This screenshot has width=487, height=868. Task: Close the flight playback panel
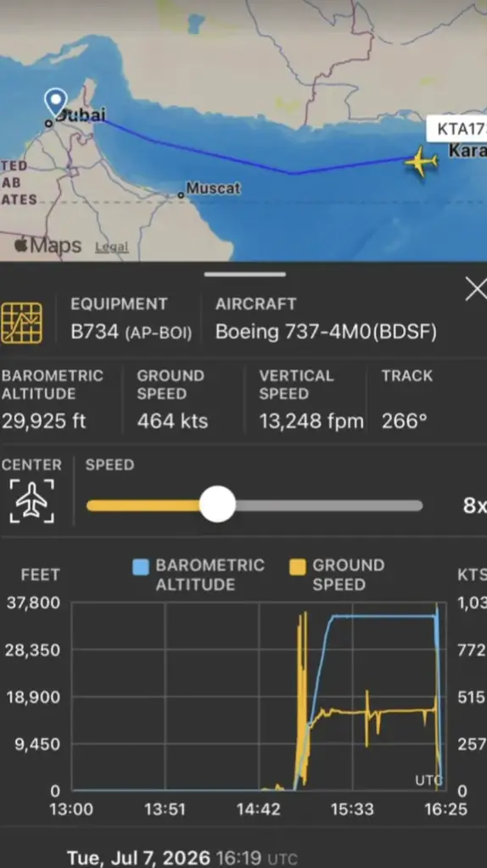click(476, 289)
